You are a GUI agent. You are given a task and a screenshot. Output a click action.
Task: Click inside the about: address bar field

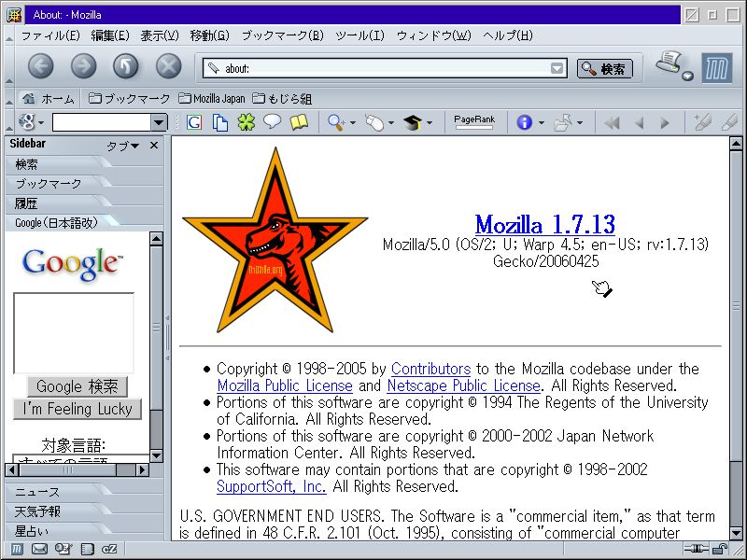click(x=385, y=68)
